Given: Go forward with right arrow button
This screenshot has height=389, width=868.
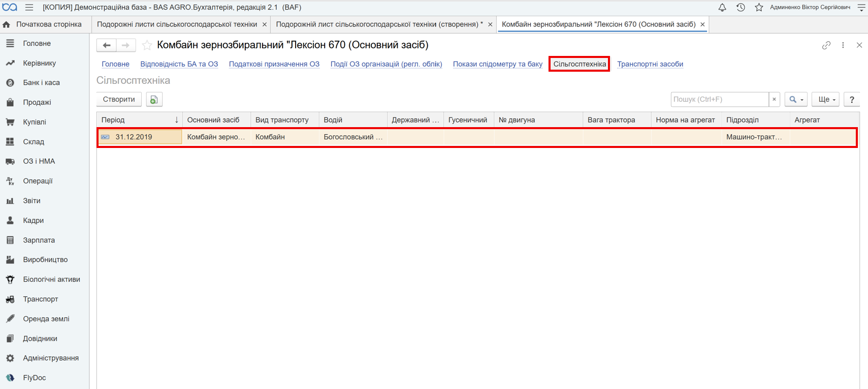Looking at the screenshot, I should coord(126,45).
